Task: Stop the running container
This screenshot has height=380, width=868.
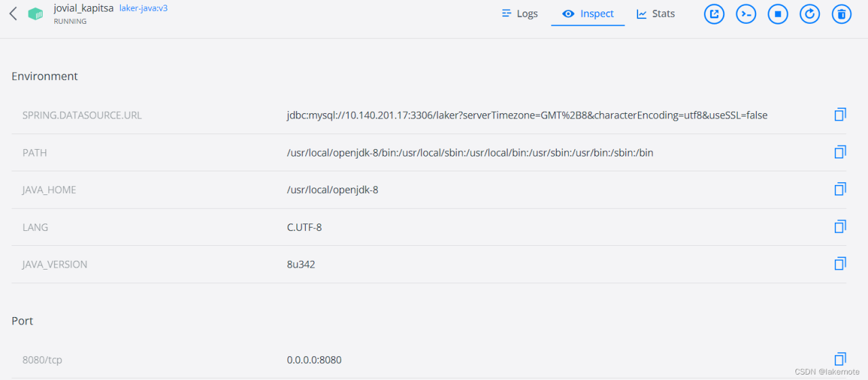Action: [x=778, y=14]
